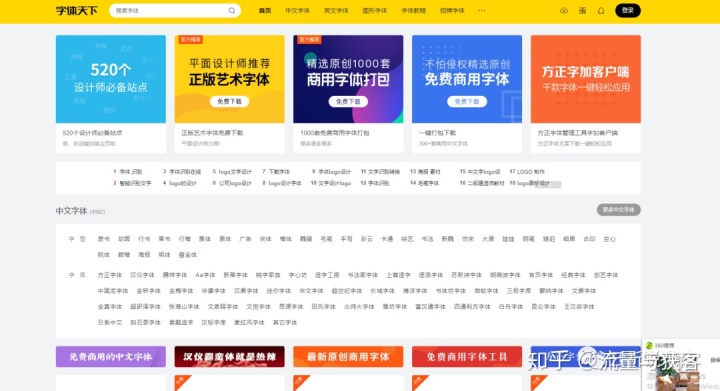The image size is (720, 391).
Task: Select the 空心 font type
Action: [x=609, y=239]
